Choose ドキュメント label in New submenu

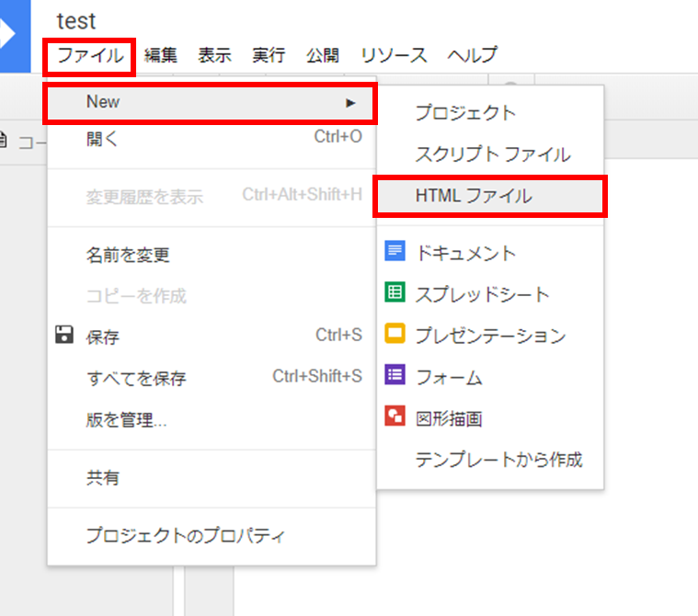465,253
